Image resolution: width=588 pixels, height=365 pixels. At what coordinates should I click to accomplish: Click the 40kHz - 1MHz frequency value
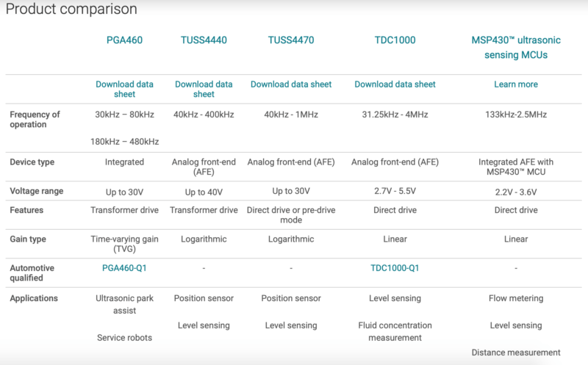click(291, 115)
